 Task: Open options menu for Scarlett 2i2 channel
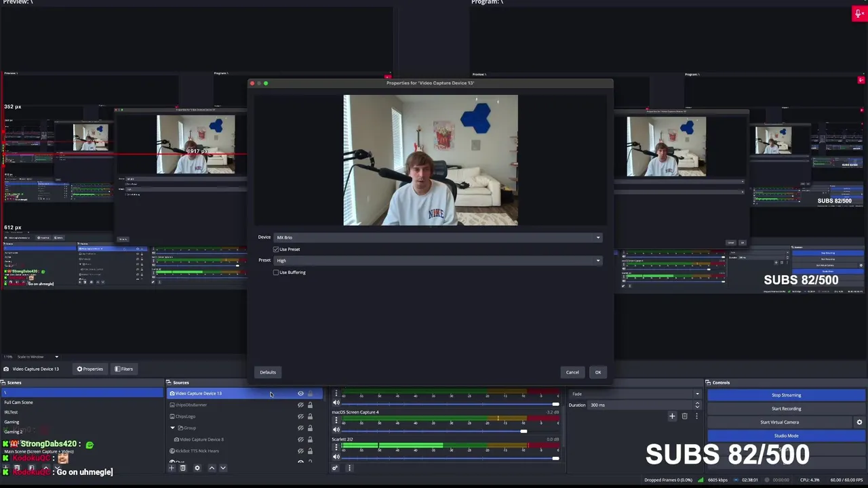pos(336,447)
